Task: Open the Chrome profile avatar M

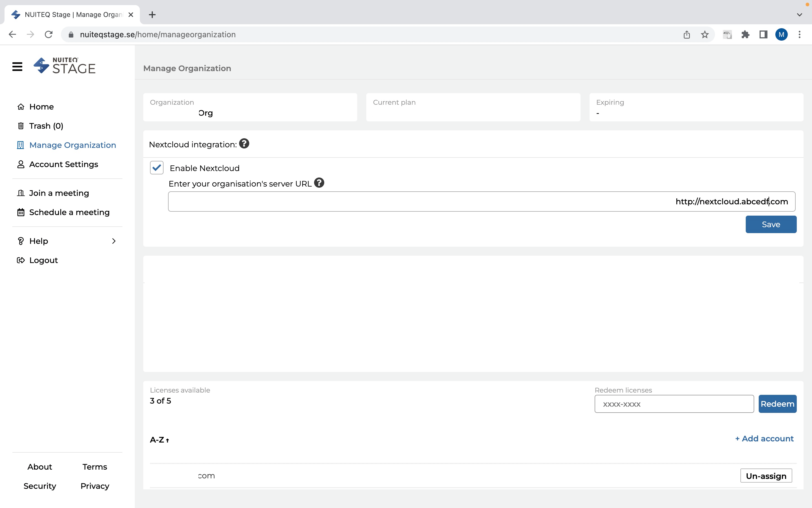Action: click(x=782, y=34)
